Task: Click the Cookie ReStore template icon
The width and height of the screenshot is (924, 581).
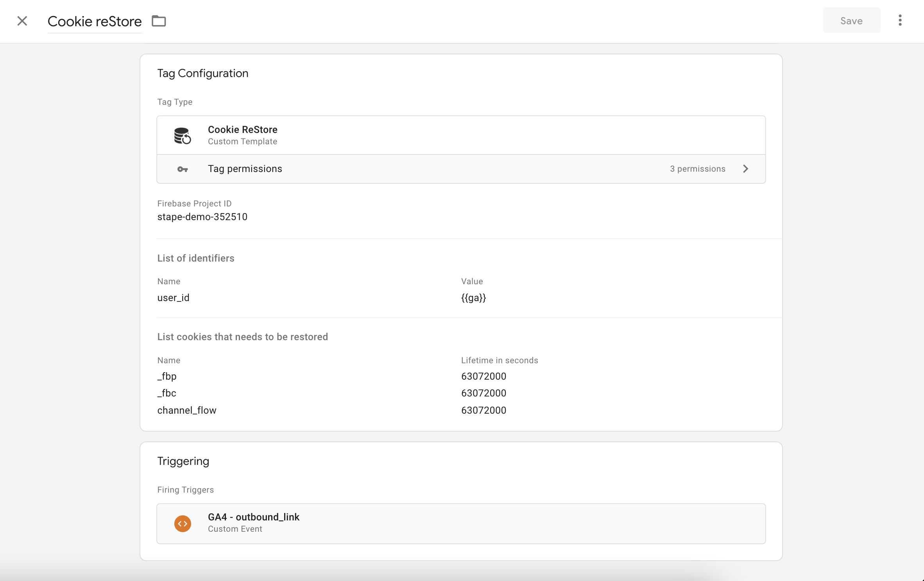Action: coord(182,135)
